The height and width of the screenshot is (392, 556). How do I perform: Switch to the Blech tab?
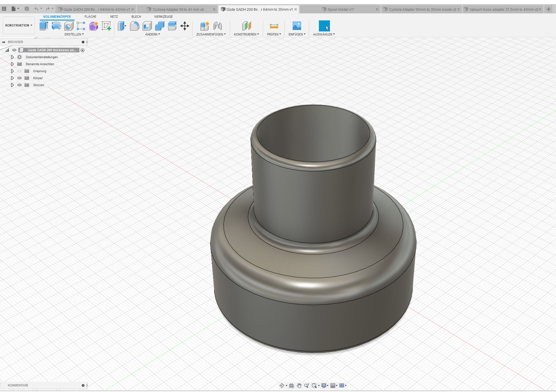click(x=136, y=17)
